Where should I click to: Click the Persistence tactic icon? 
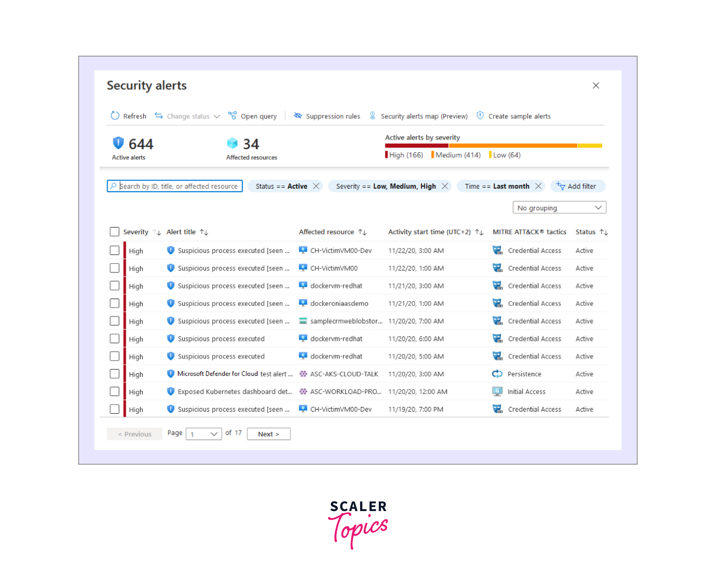(497, 374)
